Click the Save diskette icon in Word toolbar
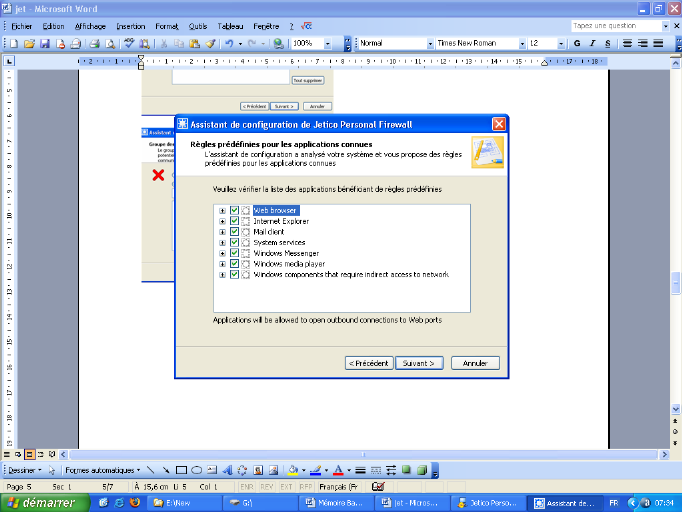The image size is (682, 512). point(45,44)
